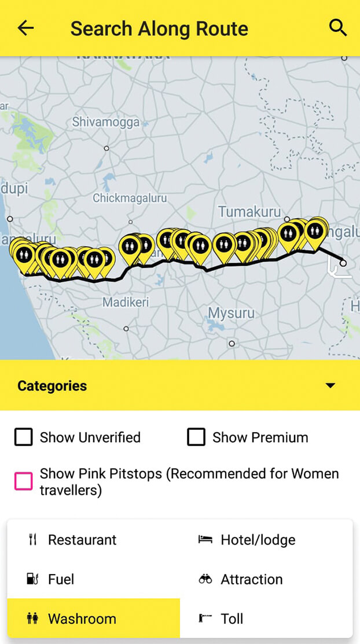Collapse Categories with dropdown arrow
The width and height of the screenshot is (360, 644).
coord(330,386)
